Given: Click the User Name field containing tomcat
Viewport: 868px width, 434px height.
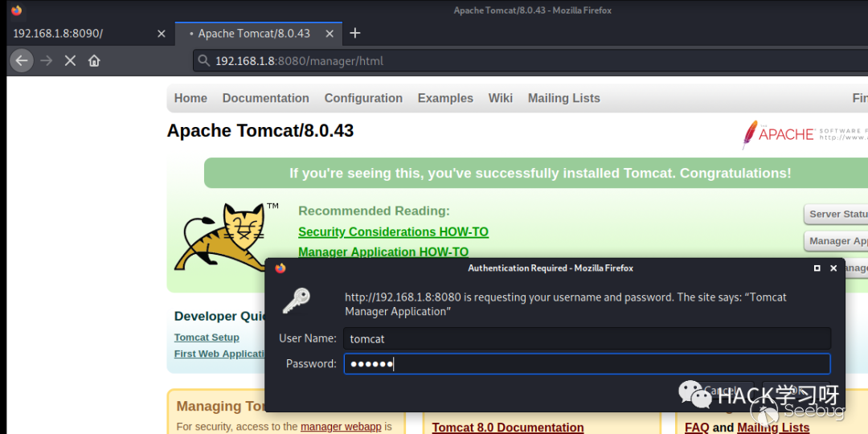Looking at the screenshot, I should tap(588, 338).
